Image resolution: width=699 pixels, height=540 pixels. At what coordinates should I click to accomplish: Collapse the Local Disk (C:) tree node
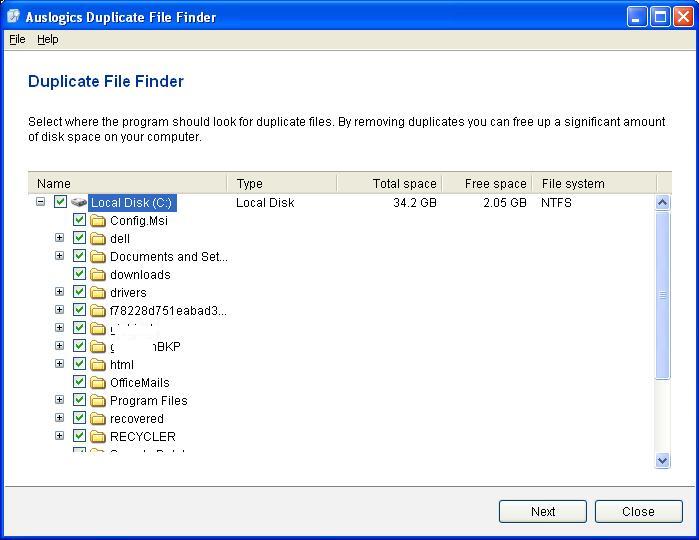(x=40, y=202)
